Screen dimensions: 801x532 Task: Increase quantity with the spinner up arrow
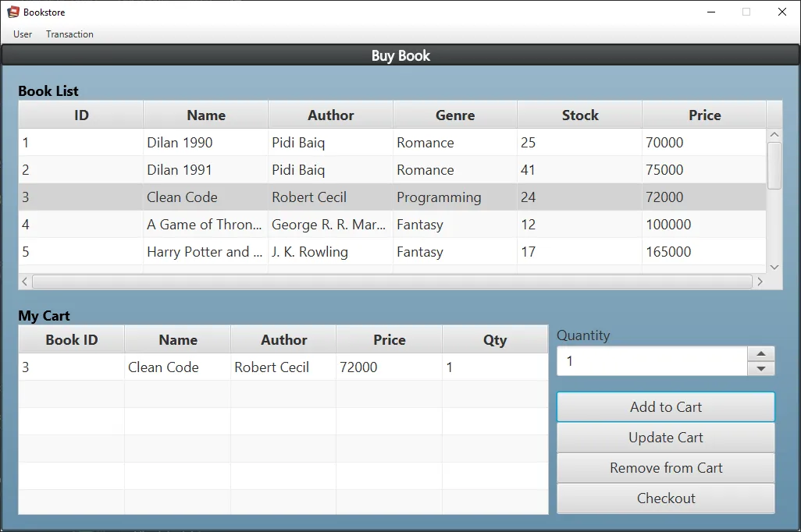tap(761, 353)
